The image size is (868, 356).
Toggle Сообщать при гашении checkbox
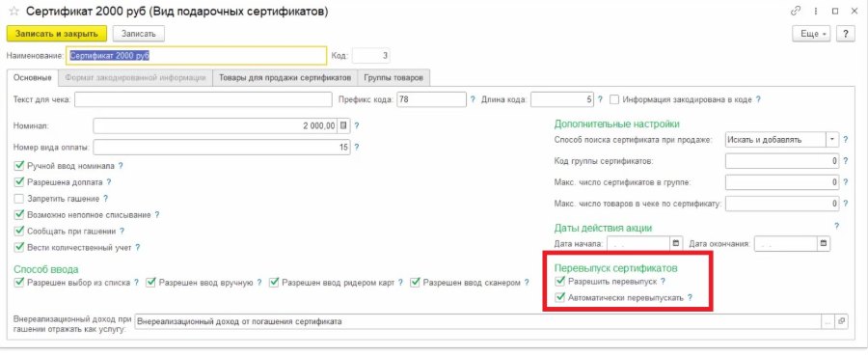(x=19, y=231)
